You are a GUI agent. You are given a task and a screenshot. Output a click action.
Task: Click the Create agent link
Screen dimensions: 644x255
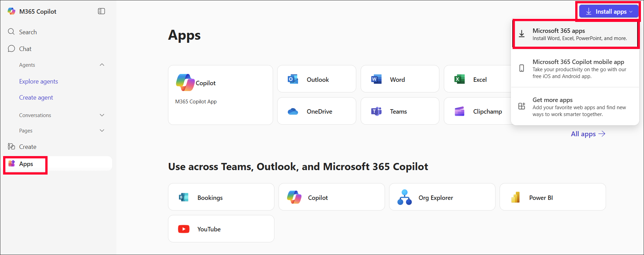pyautogui.click(x=36, y=97)
